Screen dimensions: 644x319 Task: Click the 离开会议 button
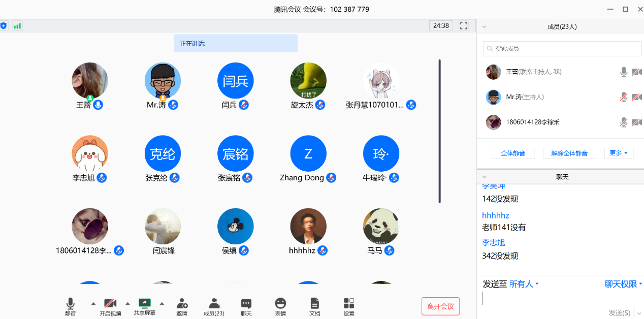(440, 306)
